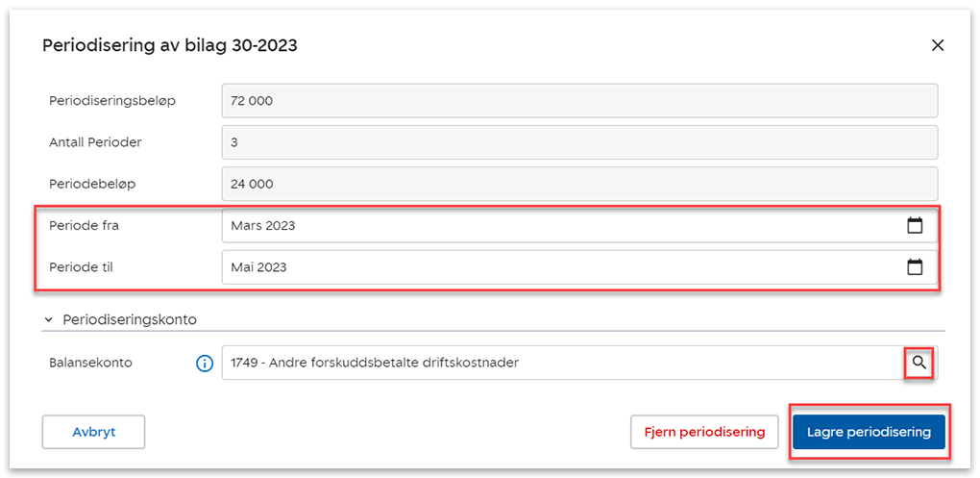The image size is (980, 478).
Task: Show the Balansekonto info tooltip icon
Action: coord(204,364)
